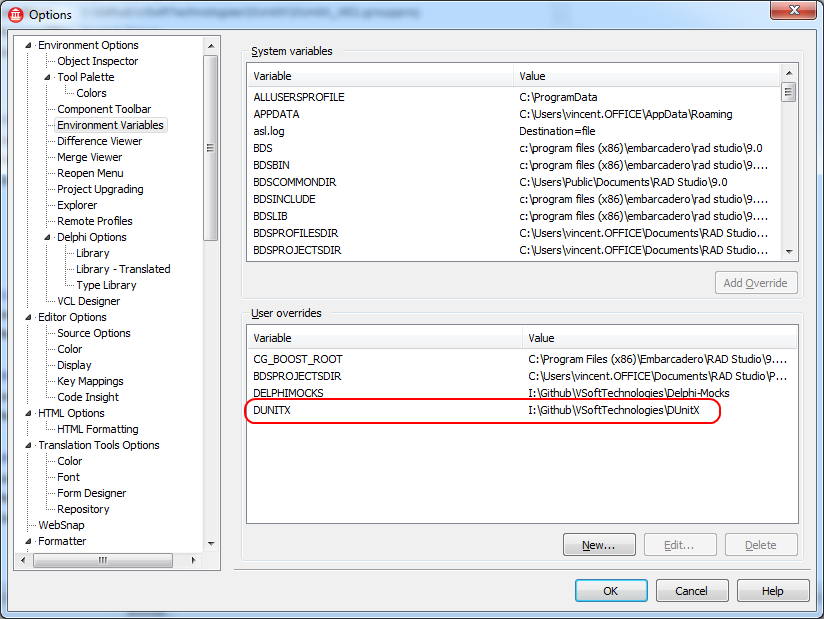The width and height of the screenshot is (824, 619).
Task: Open Component Toolbar options
Action: [104, 109]
